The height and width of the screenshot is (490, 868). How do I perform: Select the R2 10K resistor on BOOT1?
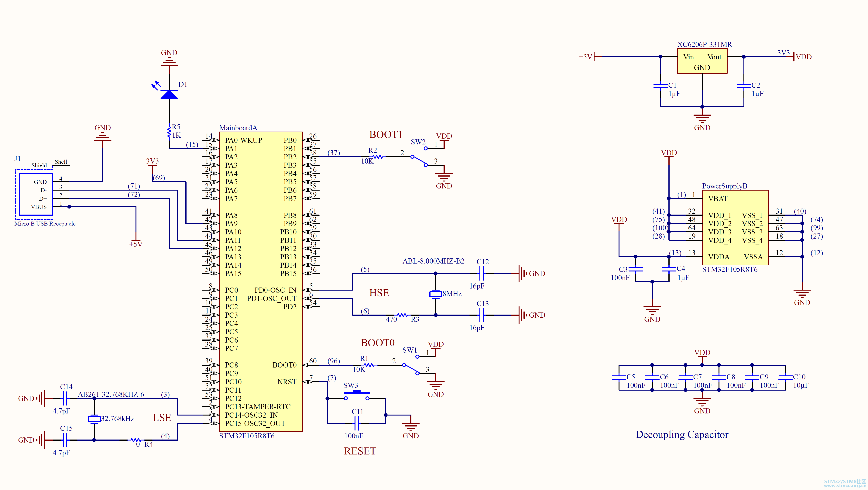tap(377, 157)
